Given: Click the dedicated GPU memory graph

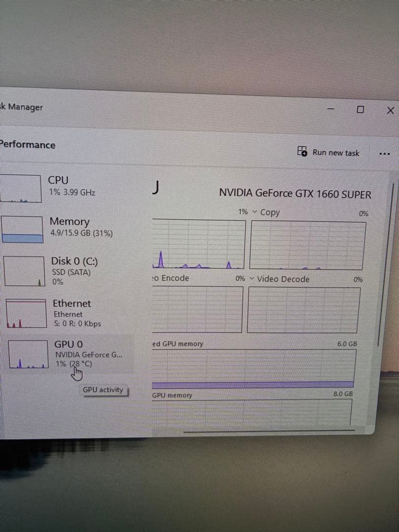Looking at the screenshot, I should click(254, 368).
